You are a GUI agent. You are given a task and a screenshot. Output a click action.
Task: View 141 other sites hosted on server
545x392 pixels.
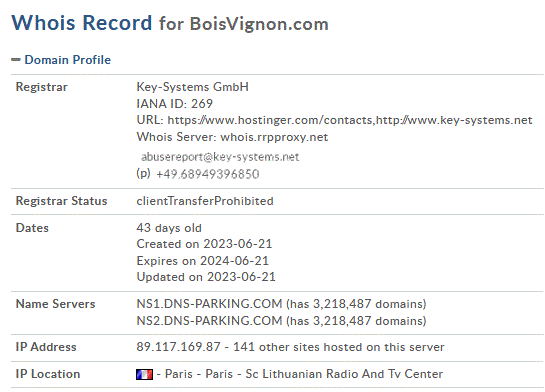pyautogui.click(x=339, y=346)
